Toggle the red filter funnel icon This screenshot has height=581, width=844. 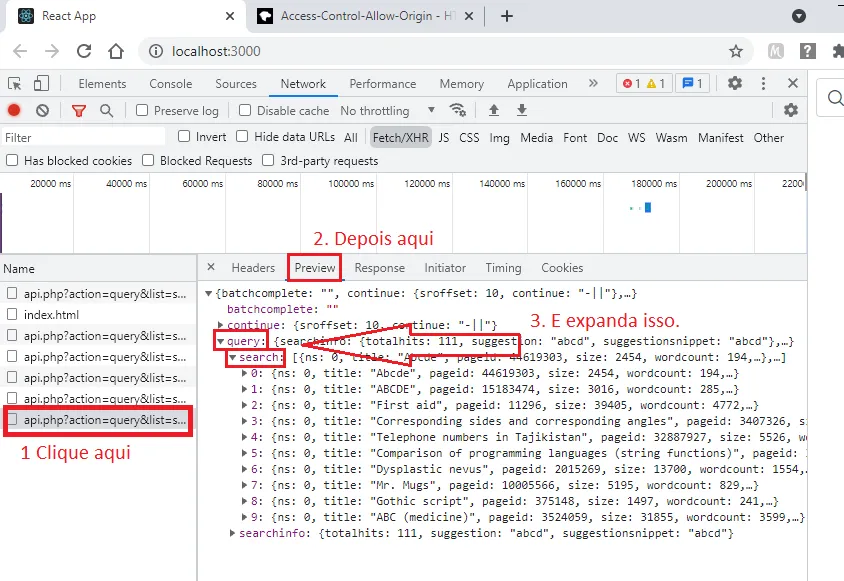click(x=79, y=111)
